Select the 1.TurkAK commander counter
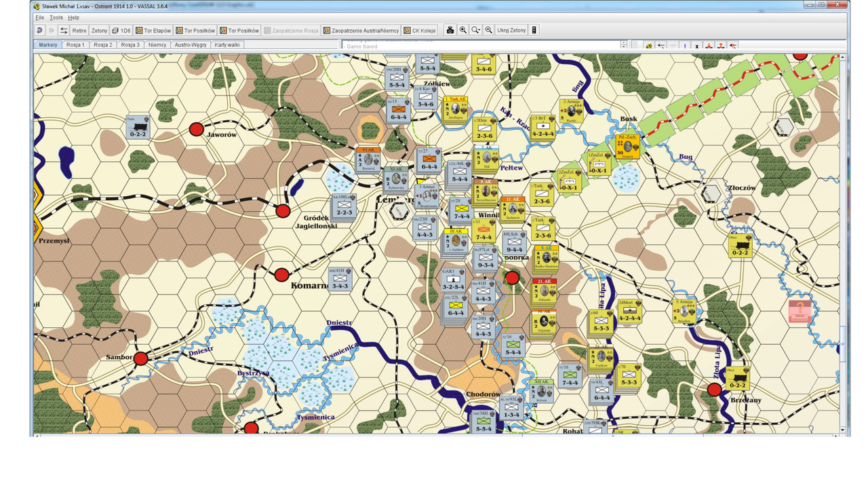Screen dimensions: 868x488 click(456, 109)
